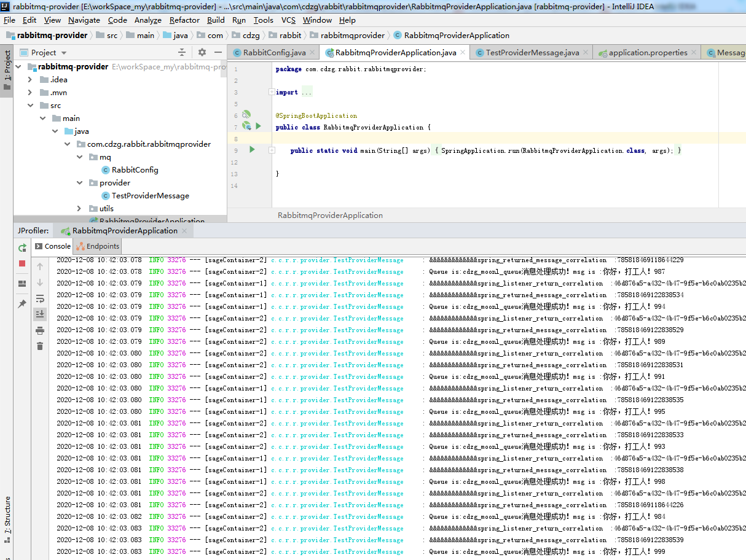Run main method via gutter play icon

pos(253,150)
